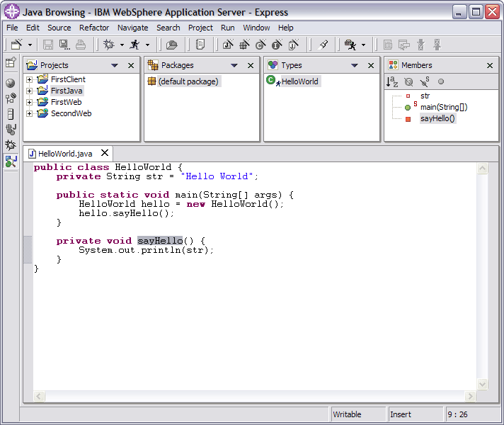Select the SecondWeb project

71,113
